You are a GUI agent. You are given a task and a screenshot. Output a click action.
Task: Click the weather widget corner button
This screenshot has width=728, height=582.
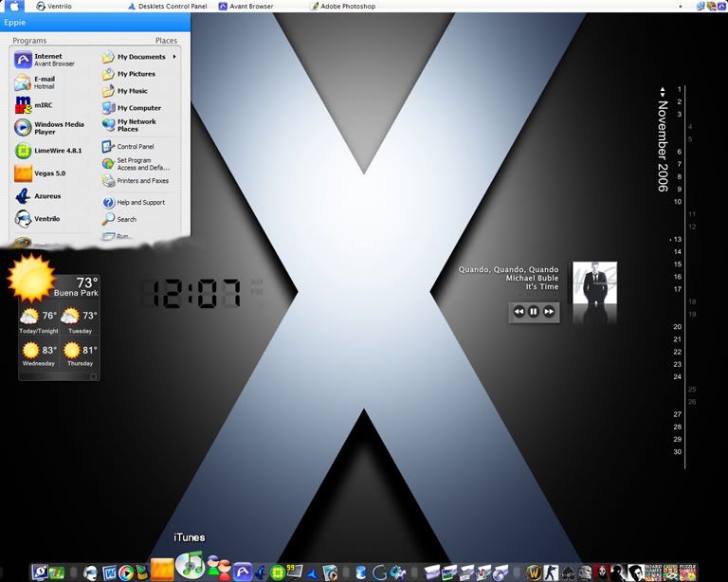coord(93,376)
